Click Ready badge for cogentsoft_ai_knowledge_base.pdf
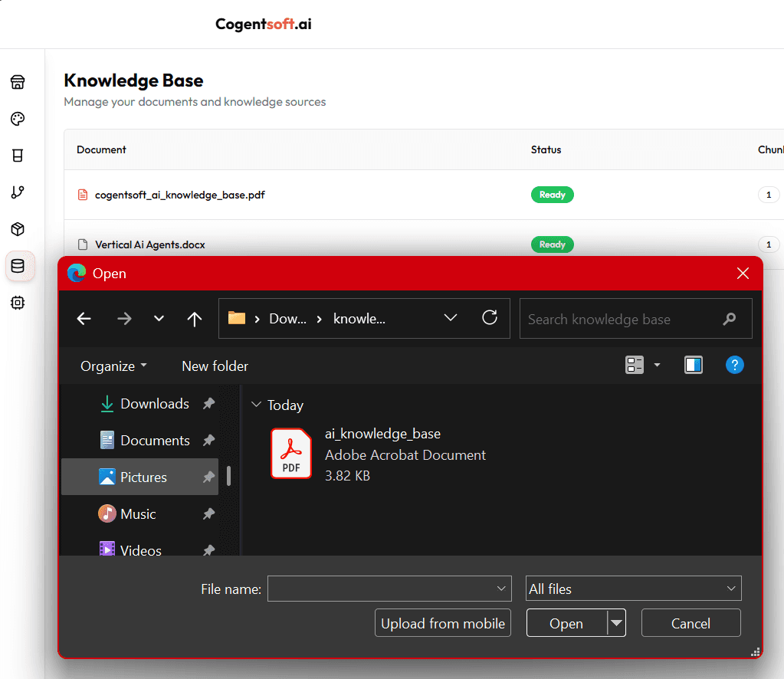 pyautogui.click(x=552, y=195)
